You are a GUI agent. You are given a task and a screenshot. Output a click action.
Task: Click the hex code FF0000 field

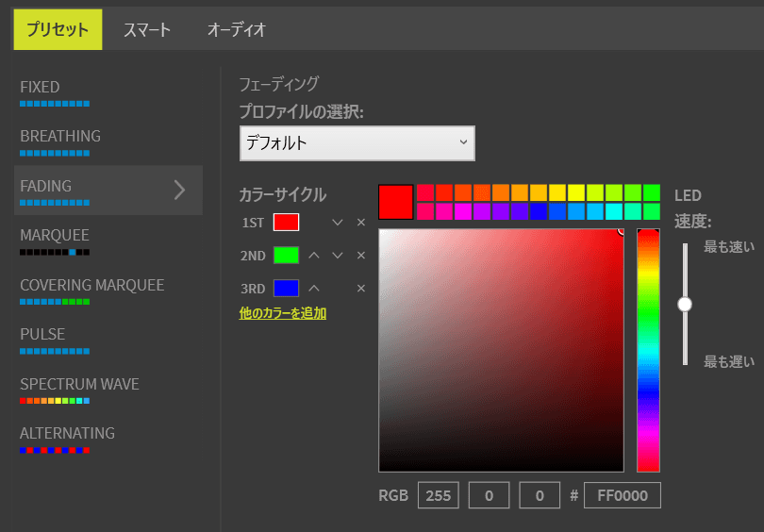[x=623, y=495]
